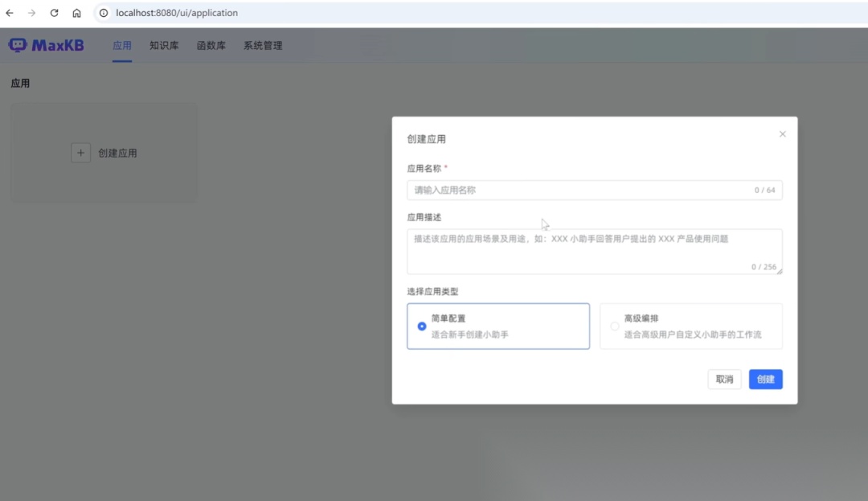The height and width of the screenshot is (501, 868).
Task: Select the 高级编排 radio option
Action: [615, 326]
